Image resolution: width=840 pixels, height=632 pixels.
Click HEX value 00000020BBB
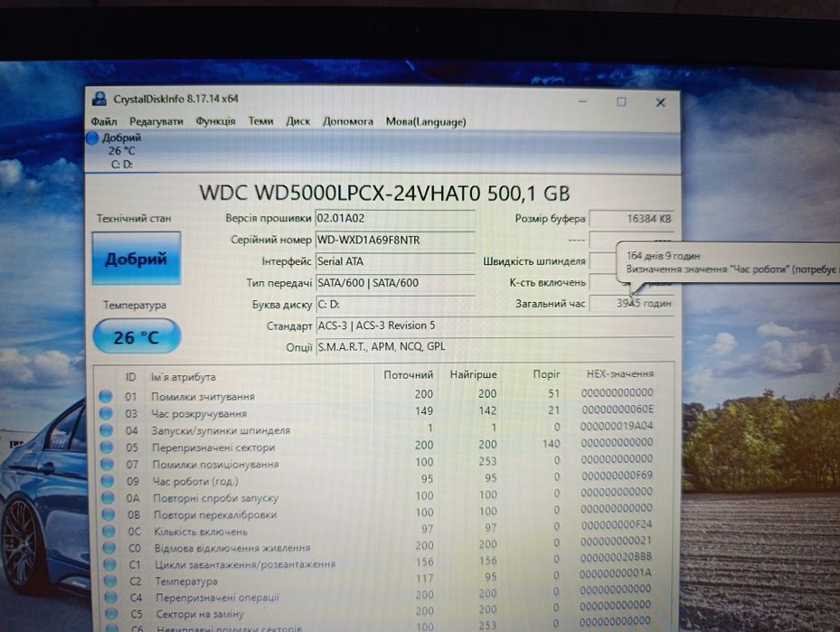[616, 557]
